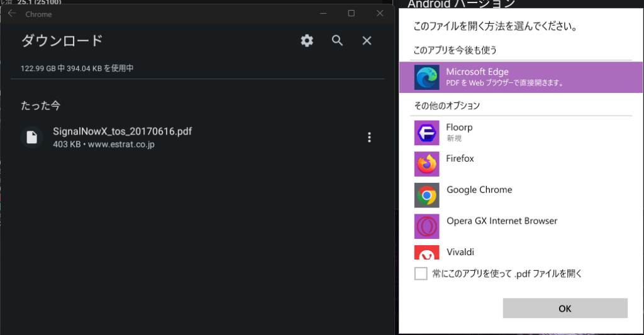Go back with the Chrome window arrow
The image size is (644, 335).
tap(12, 14)
